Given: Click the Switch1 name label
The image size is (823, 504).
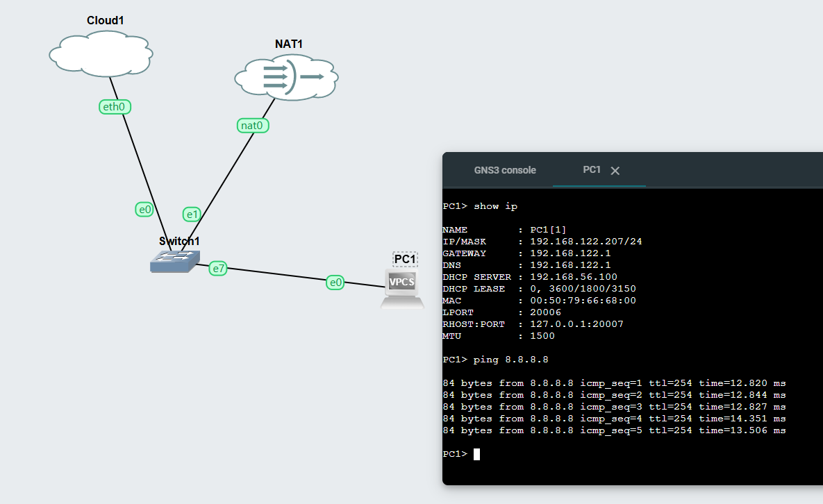Looking at the screenshot, I should click(x=179, y=242).
